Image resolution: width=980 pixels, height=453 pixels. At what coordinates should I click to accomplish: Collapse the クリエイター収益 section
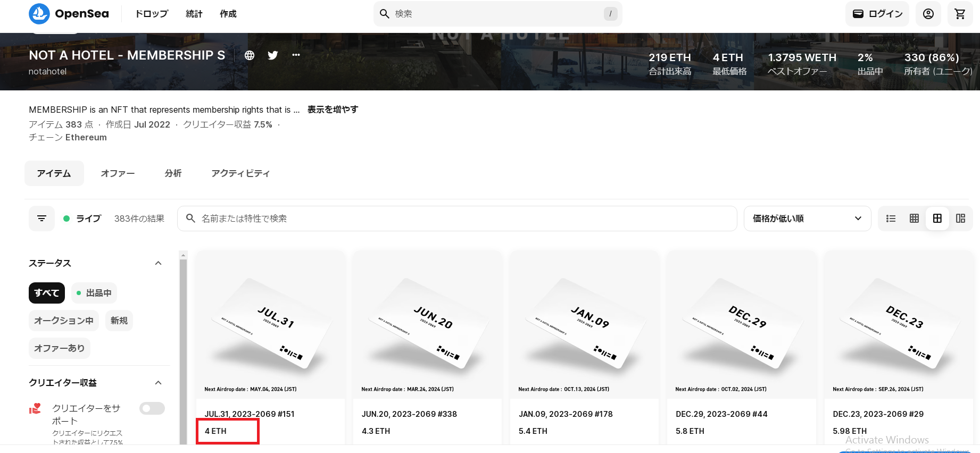coord(158,383)
